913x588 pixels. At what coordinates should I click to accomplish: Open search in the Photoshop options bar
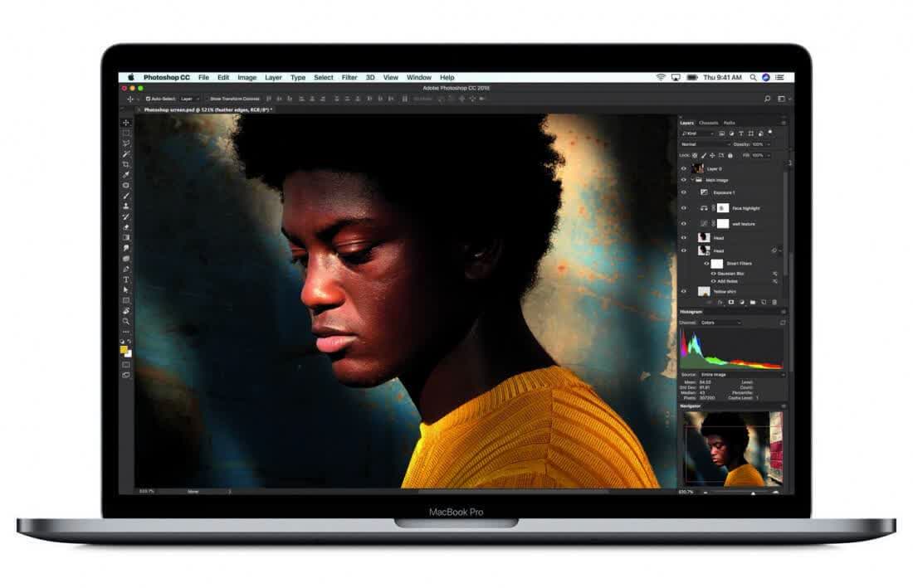[768, 100]
